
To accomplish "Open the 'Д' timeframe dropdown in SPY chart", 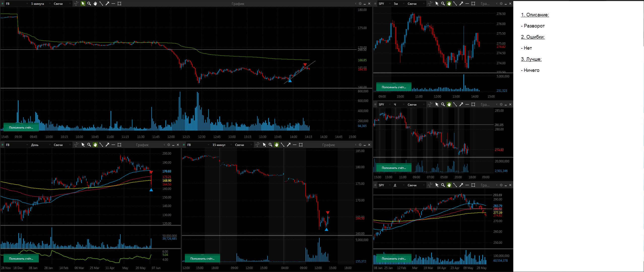I will click(x=399, y=185).
